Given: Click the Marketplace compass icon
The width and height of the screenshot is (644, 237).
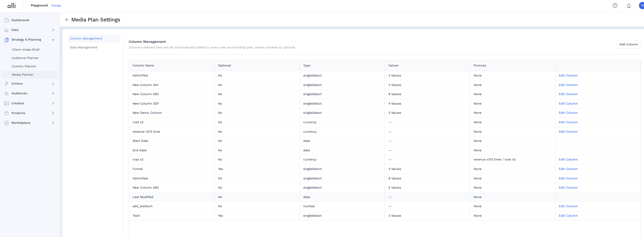Looking at the screenshot, I should pyautogui.click(x=7, y=123).
